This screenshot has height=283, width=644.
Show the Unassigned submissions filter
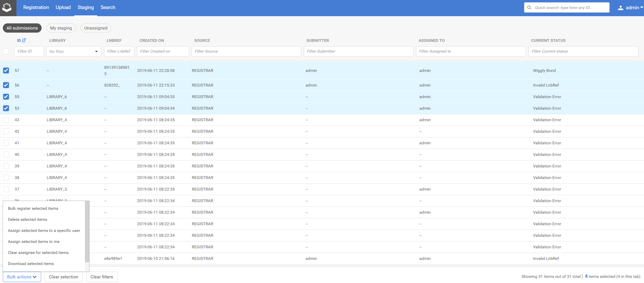coord(96,28)
